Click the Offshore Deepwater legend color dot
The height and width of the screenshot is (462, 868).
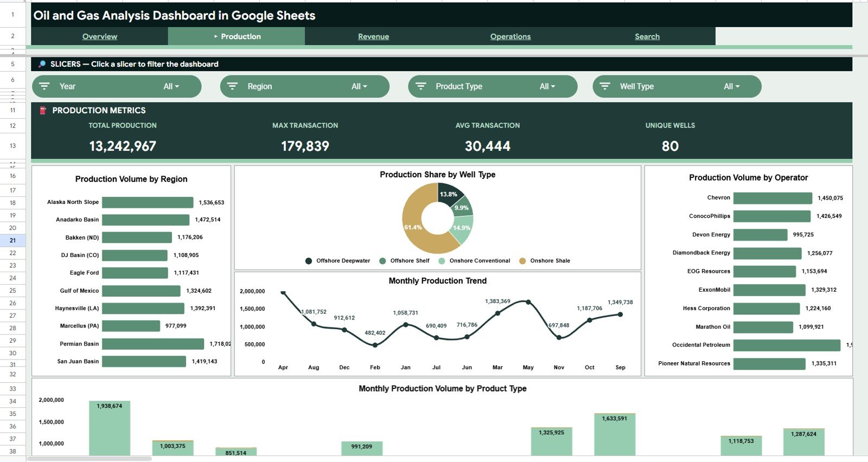(x=309, y=261)
